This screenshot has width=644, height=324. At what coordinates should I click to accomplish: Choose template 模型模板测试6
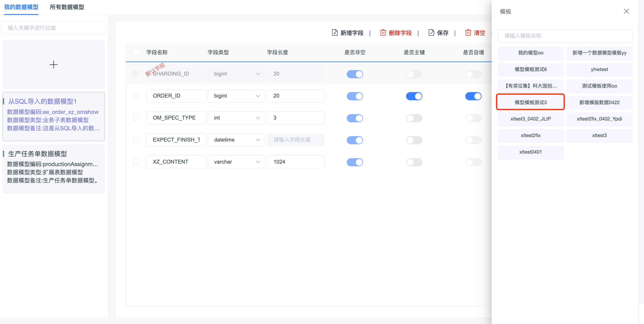(530, 69)
